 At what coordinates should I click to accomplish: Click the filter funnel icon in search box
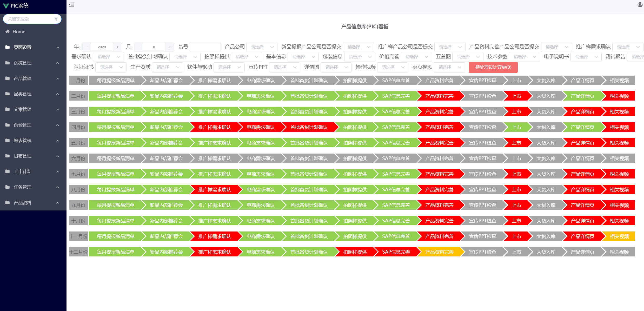56,19
